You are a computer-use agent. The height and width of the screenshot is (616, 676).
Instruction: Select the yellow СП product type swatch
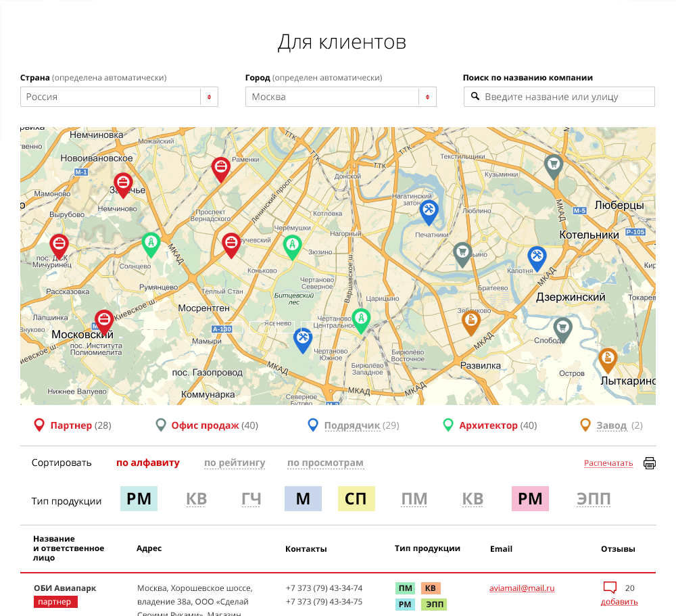356,499
